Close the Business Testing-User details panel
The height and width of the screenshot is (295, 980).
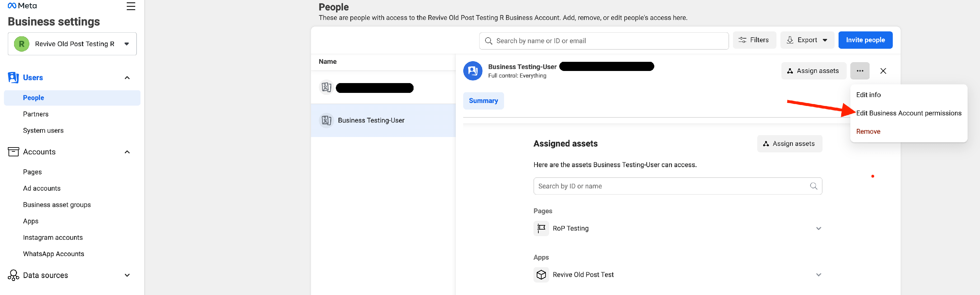tap(883, 71)
